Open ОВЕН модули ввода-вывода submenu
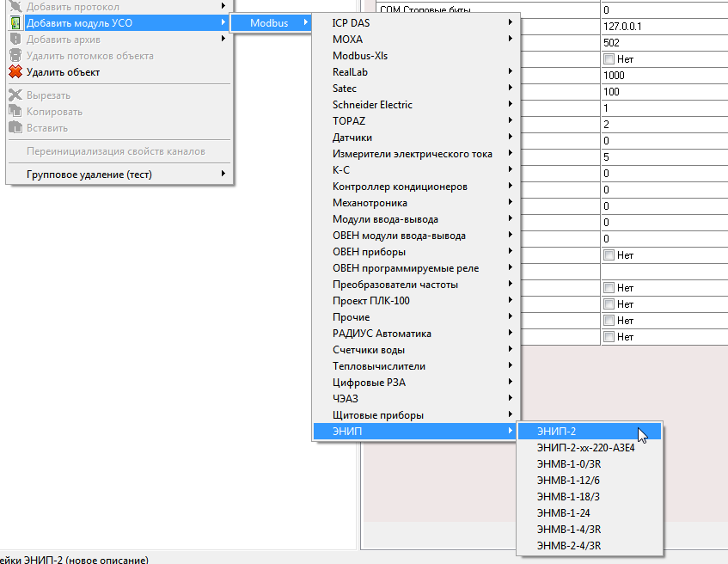728x564 pixels. coord(417,236)
